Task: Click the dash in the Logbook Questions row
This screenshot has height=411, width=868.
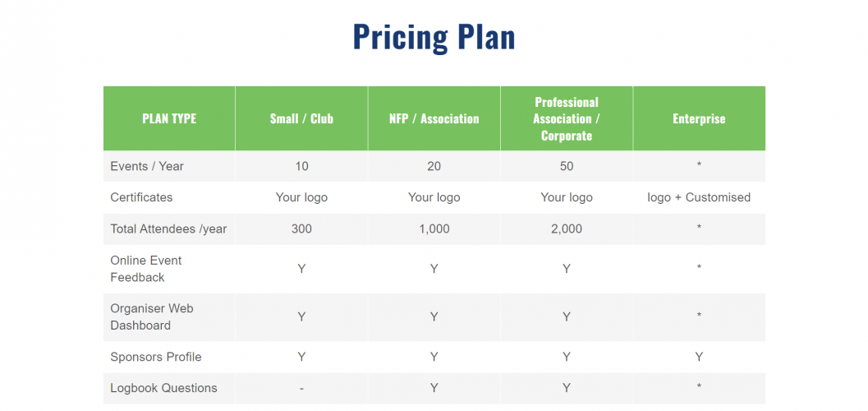Action: 301,388
